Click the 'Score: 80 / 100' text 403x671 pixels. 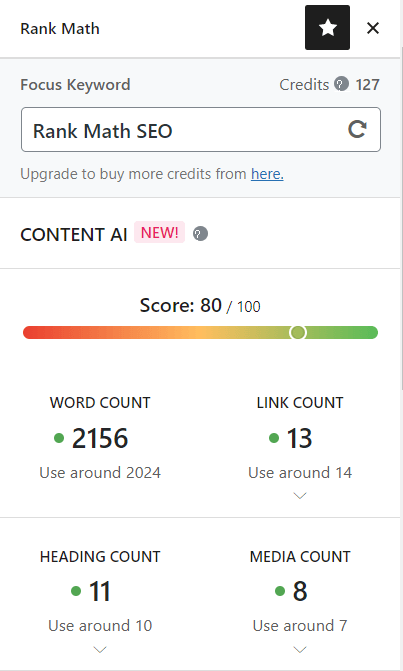point(200,306)
